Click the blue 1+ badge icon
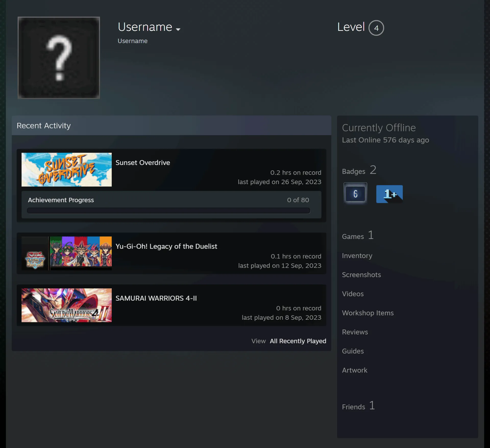Viewport: 490px width, 448px height. [x=389, y=194]
